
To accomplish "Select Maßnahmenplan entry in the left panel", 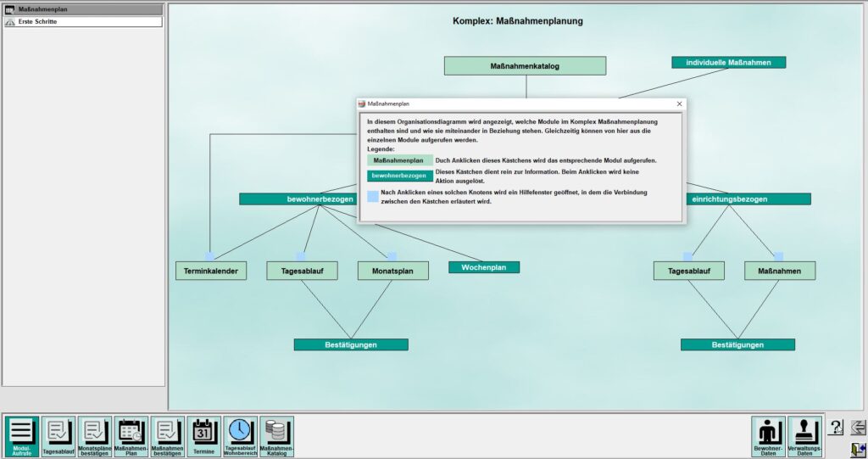I will click(x=82, y=9).
